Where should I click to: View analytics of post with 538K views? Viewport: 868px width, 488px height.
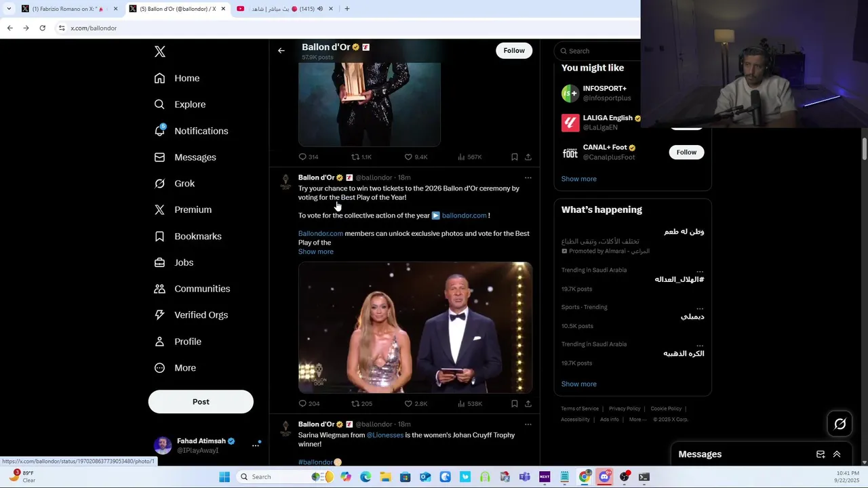click(x=461, y=403)
